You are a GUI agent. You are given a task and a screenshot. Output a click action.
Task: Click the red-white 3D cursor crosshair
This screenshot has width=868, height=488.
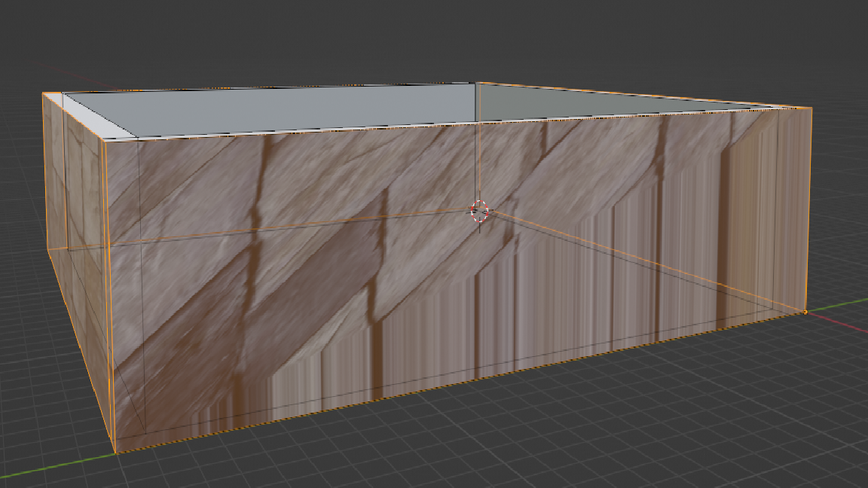tap(479, 212)
